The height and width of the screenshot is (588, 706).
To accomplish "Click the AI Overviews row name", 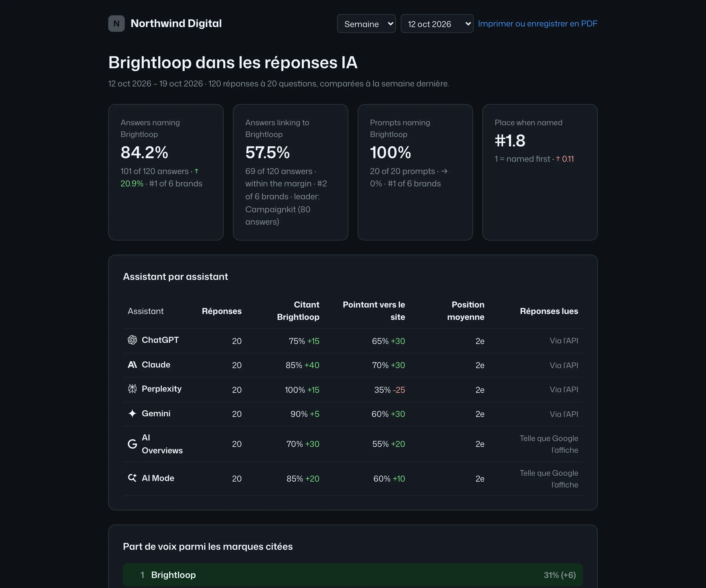I will coord(162,444).
